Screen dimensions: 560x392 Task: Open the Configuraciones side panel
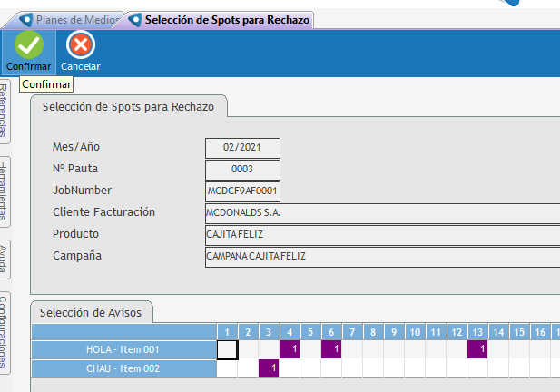(x=5, y=331)
